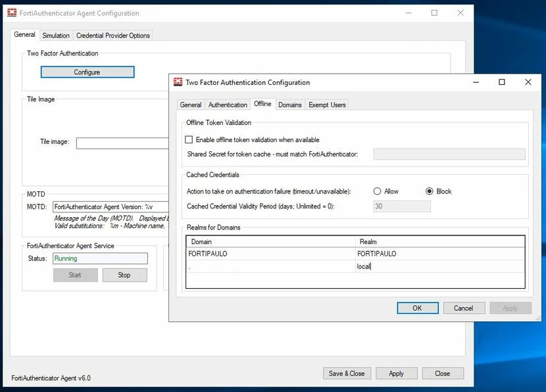Click OK in Two Factor dialog
The height and width of the screenshot is (392, 546).
coord(418,308)
